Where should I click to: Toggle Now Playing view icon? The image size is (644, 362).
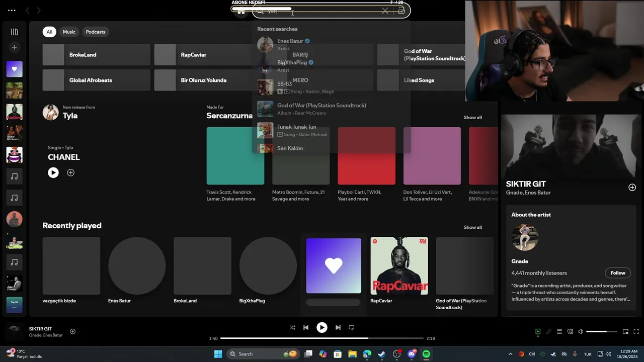[x=538, y=332]
